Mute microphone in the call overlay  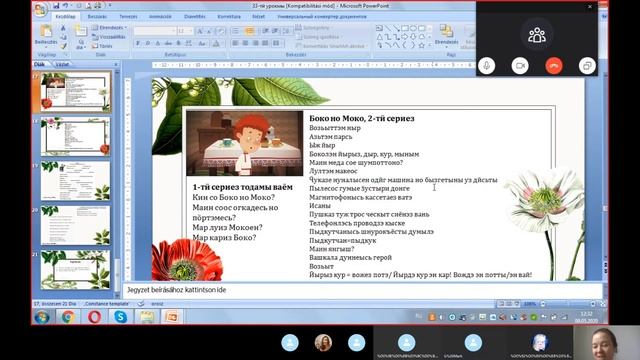487,66
